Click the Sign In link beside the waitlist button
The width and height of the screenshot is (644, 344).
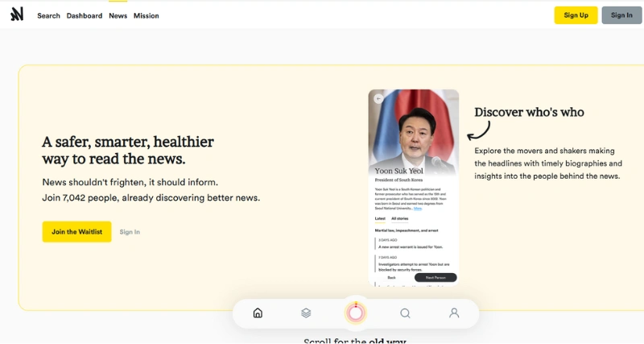[130, 232]
